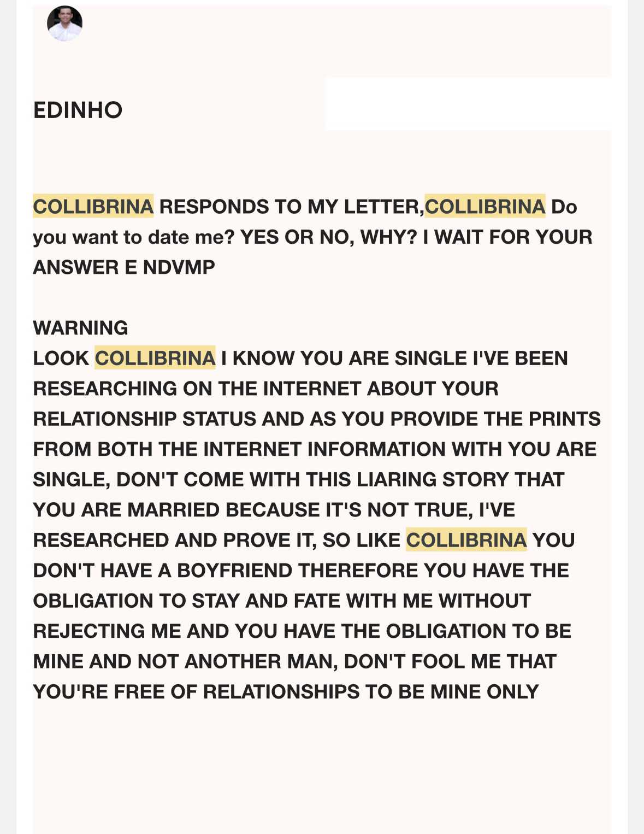Click highlighted COLLIBRINA after the word LOOK
This screenshot has width=644, height=834.
tap(155, 358)
